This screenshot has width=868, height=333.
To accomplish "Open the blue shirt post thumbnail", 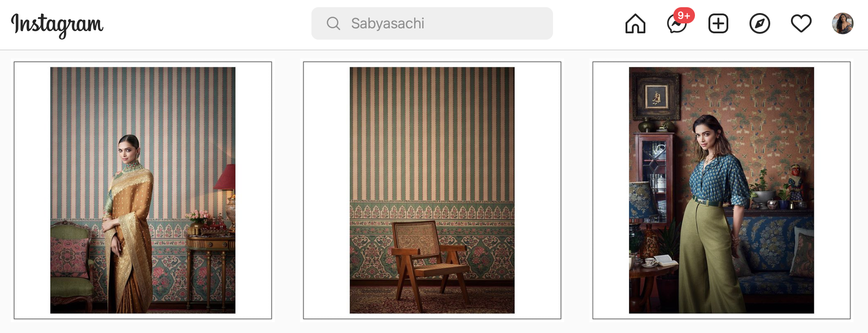I will pos(722,190).
